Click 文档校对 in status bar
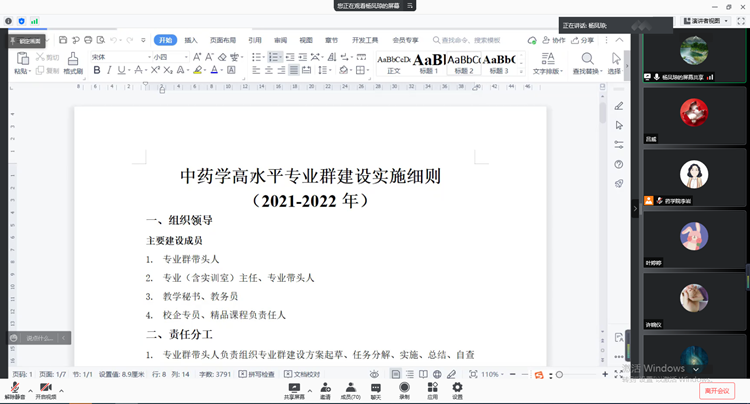Viewport: 750px width, 404px height. coord(302,374)
